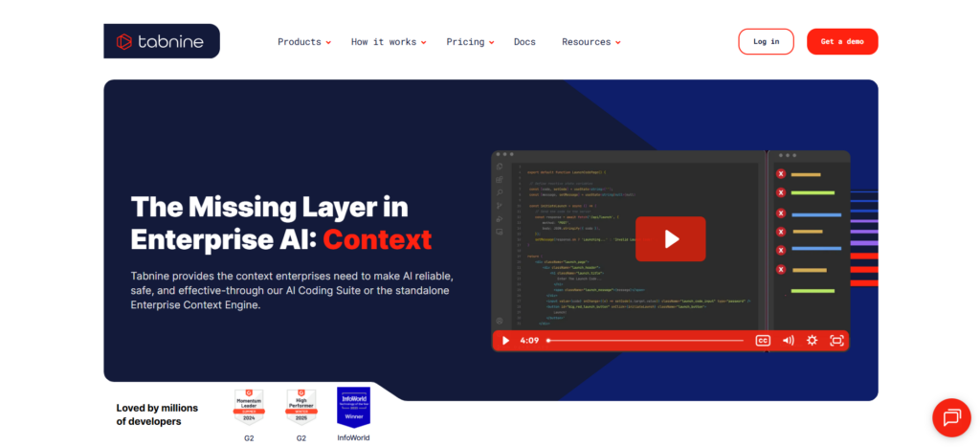980x447 pixels.
Task: Open the chat widget bubble
Action: pos(951,417)
